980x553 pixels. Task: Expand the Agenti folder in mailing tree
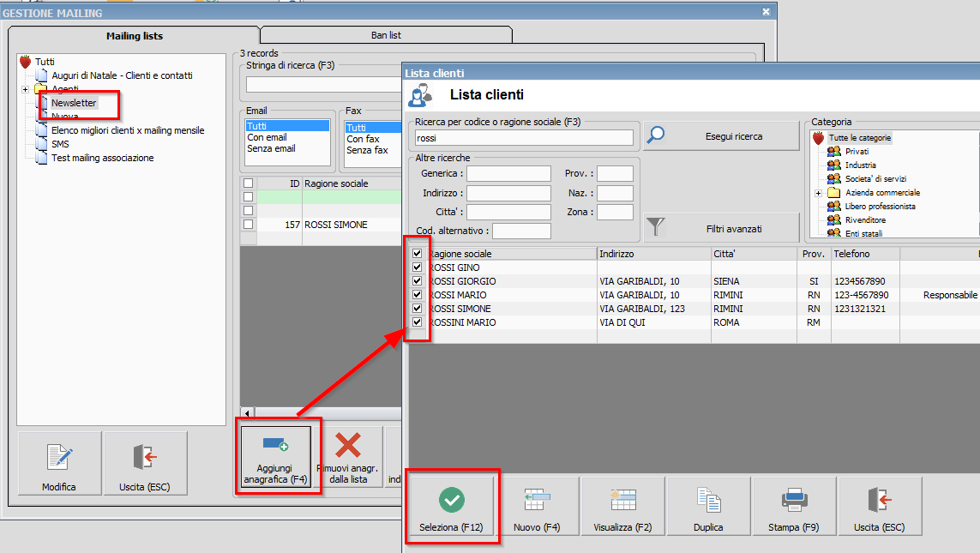[x=26, y=89]
